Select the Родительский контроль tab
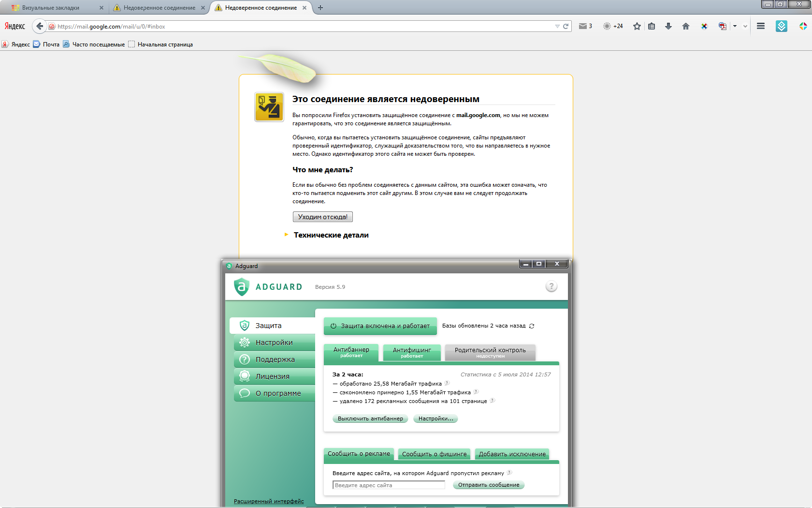 [x=490, y=353]
